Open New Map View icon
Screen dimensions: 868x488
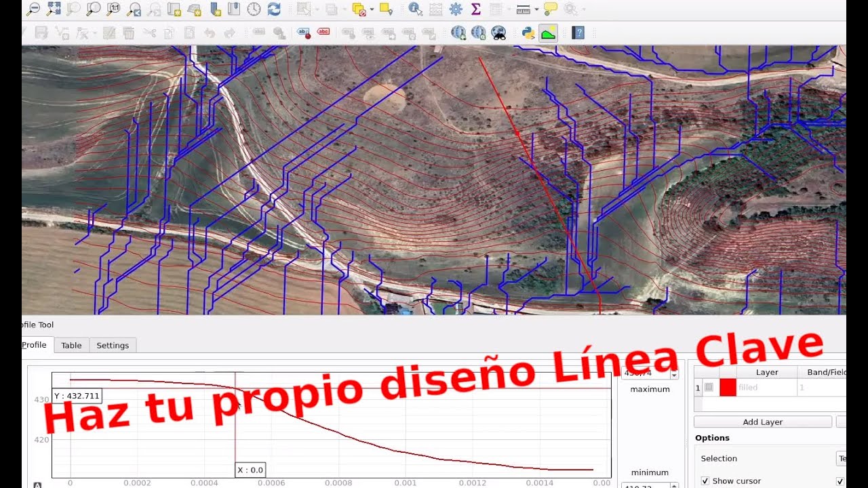tap(174, 9)
